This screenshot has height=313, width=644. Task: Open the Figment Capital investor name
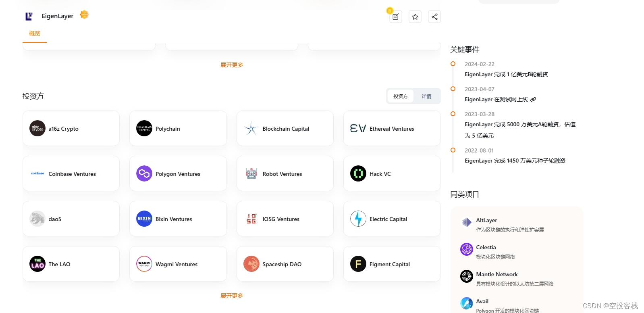pyautogui.click(x=390, y=264)
